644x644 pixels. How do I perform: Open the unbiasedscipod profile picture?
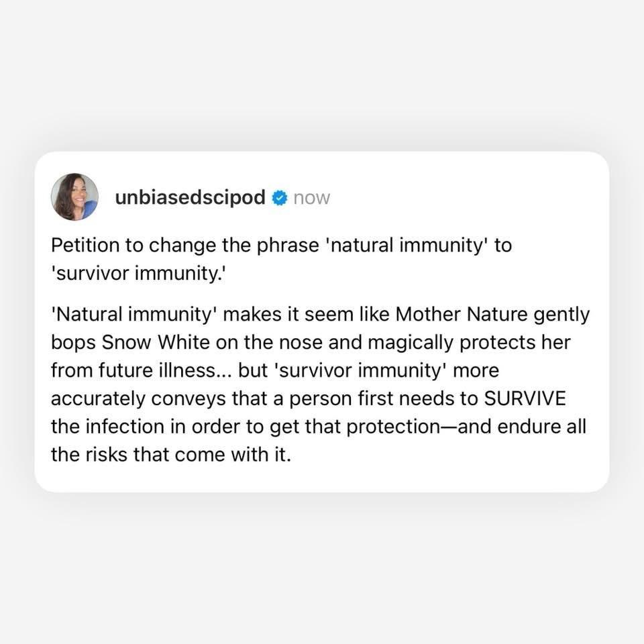coord(74,197)
